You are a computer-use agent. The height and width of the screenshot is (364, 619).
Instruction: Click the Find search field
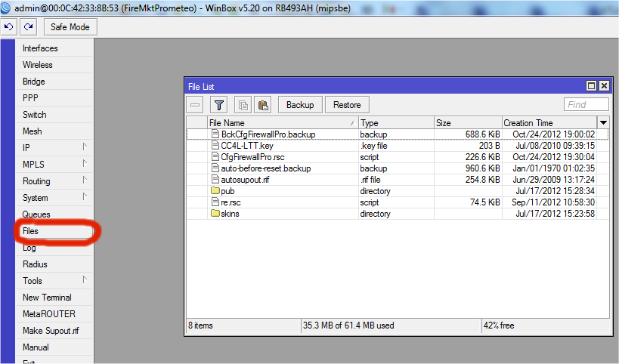pyautogui.click(x=587, y=105)
